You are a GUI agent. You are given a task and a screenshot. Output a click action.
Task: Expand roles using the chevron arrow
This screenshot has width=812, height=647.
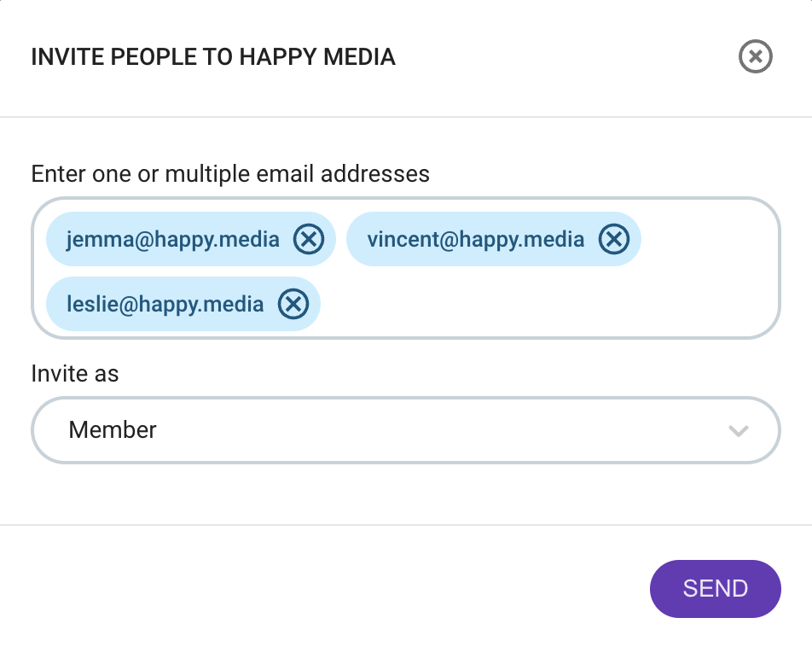739,431
